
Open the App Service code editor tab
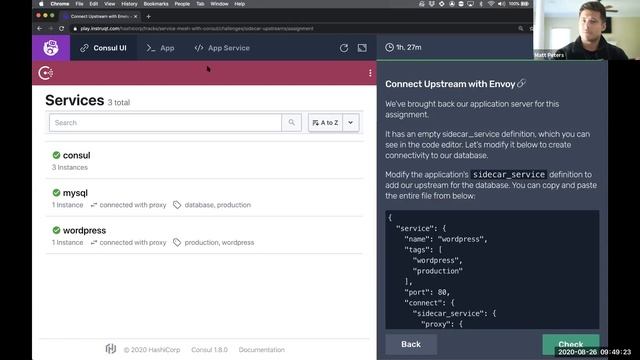click(x=222, y=48)
